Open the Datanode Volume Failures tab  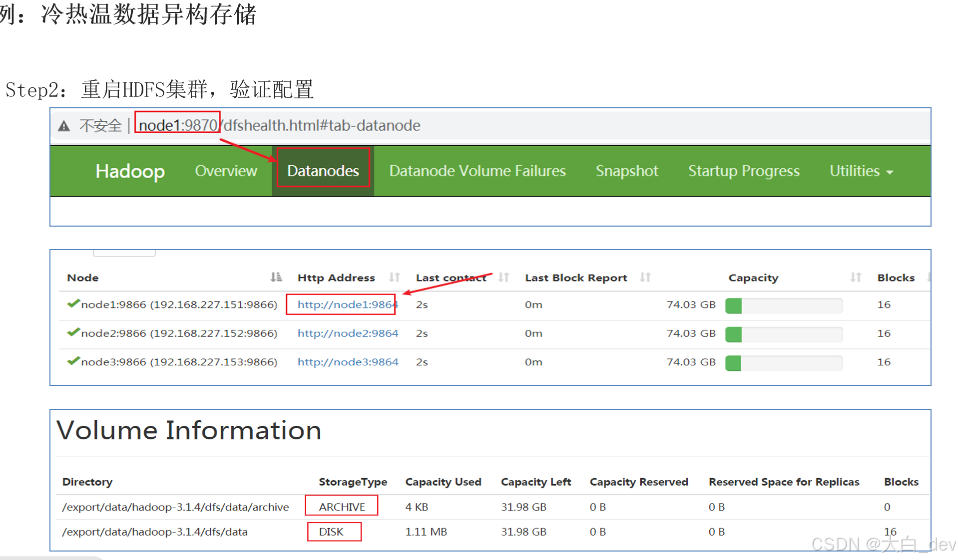[477, 171]
